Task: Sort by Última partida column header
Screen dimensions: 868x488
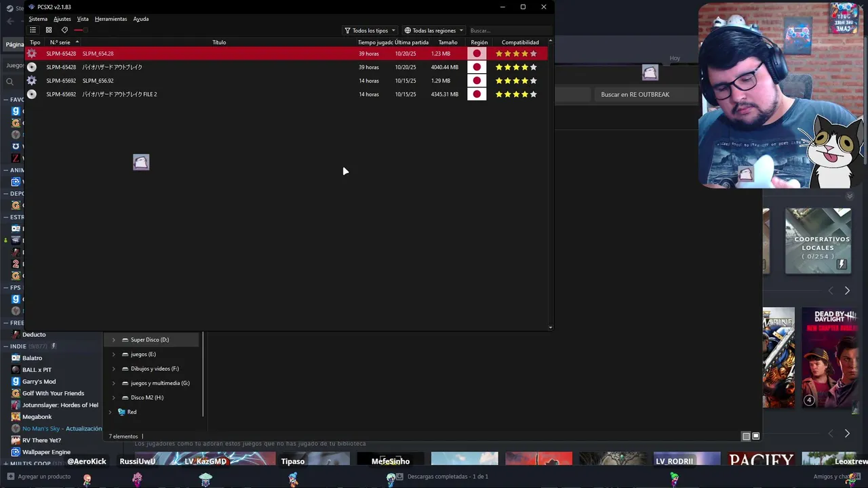Action: 412,42
